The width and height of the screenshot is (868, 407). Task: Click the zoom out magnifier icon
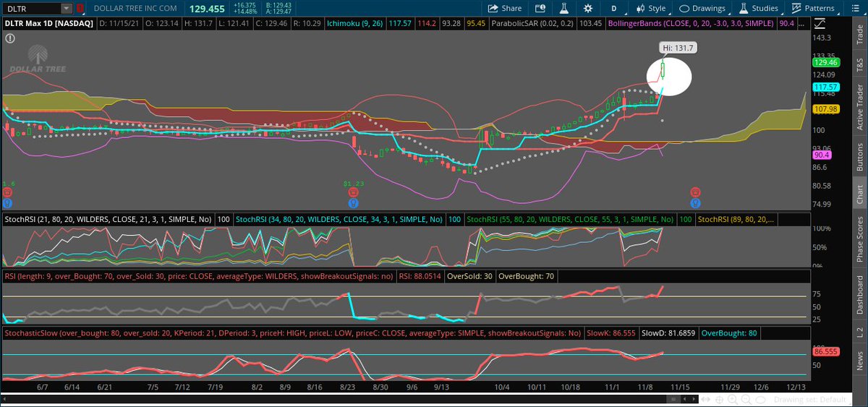click(746, 400)
